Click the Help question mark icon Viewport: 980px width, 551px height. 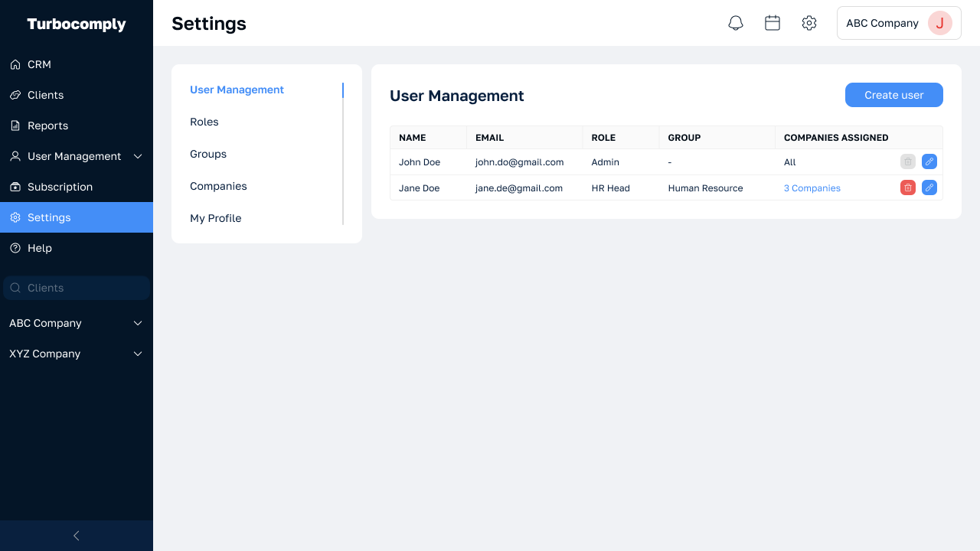pyautogui.click(x=15, y=248)
